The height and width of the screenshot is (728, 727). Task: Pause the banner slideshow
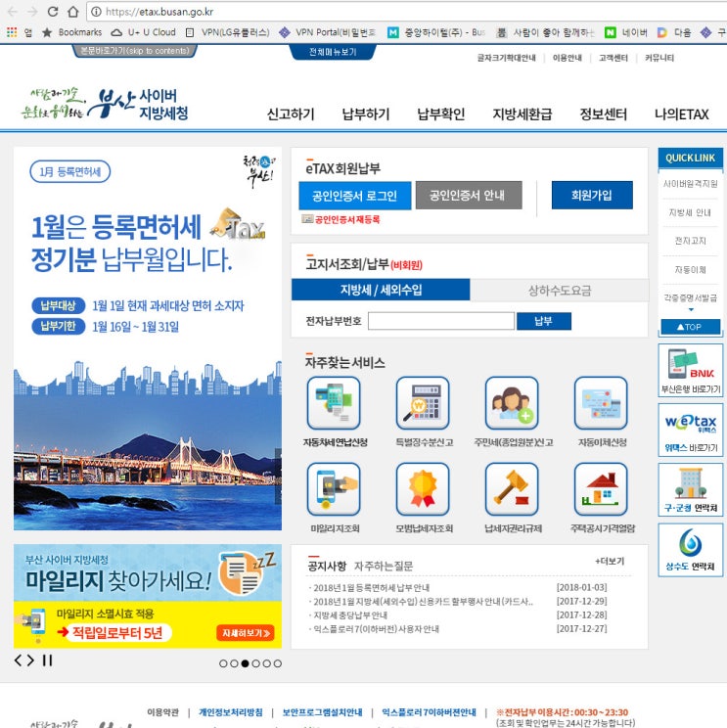click(47, 660)
